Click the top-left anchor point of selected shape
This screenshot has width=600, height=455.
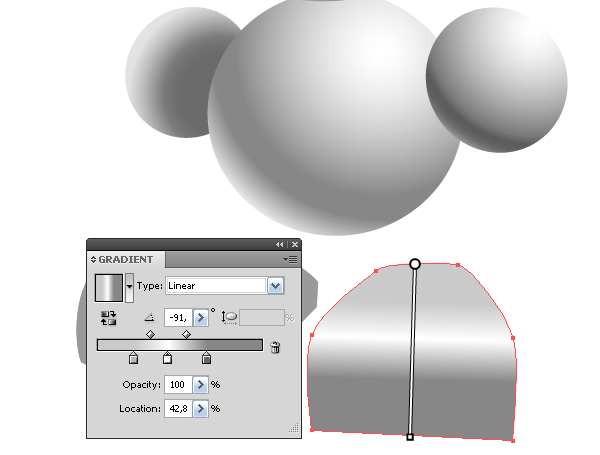376,271
